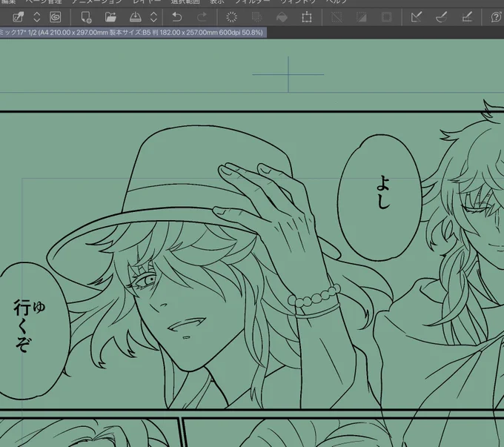
Task: Clear the layer with the dotted circle icon
Action: coord(231,17)
